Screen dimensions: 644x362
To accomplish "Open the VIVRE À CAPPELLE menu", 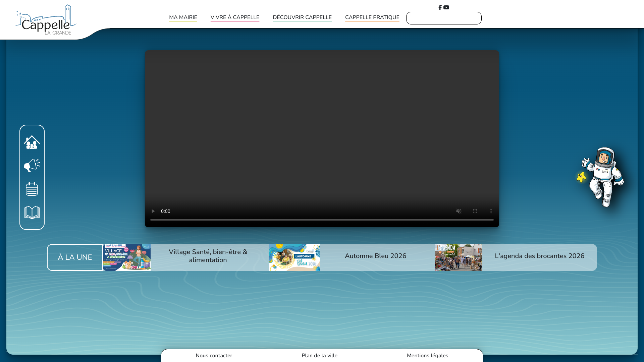I will 235,17.
